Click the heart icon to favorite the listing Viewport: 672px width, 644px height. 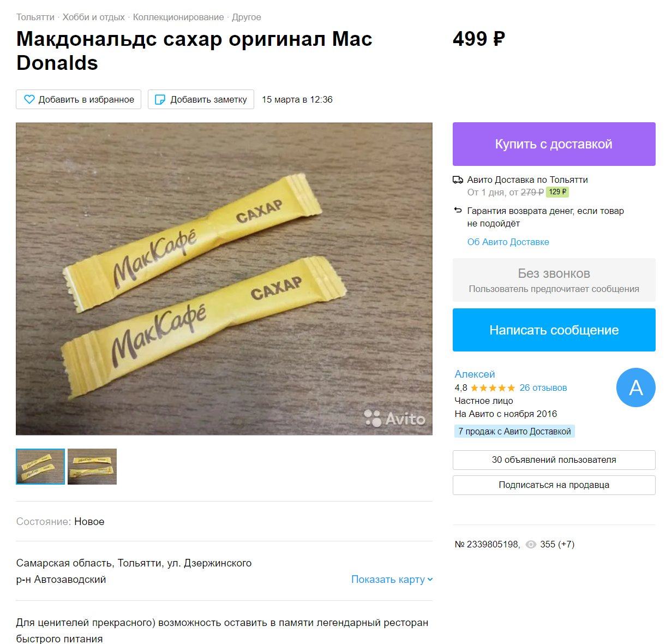point(29,99)
